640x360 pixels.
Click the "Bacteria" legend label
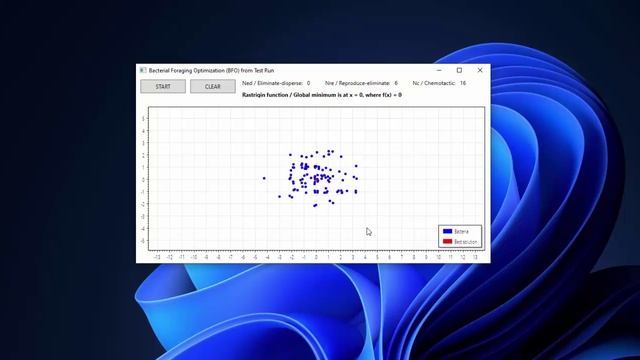point(461,231)
